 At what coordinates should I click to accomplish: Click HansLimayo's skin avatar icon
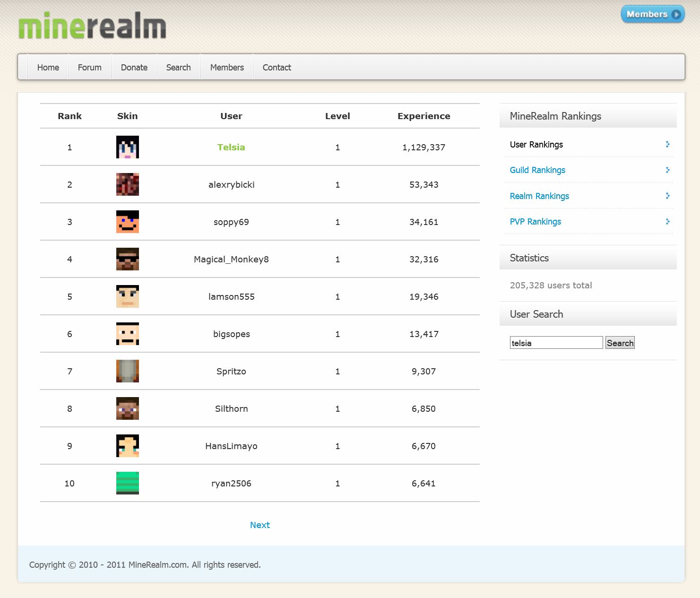pyautogui.click(x=127, y=446)
